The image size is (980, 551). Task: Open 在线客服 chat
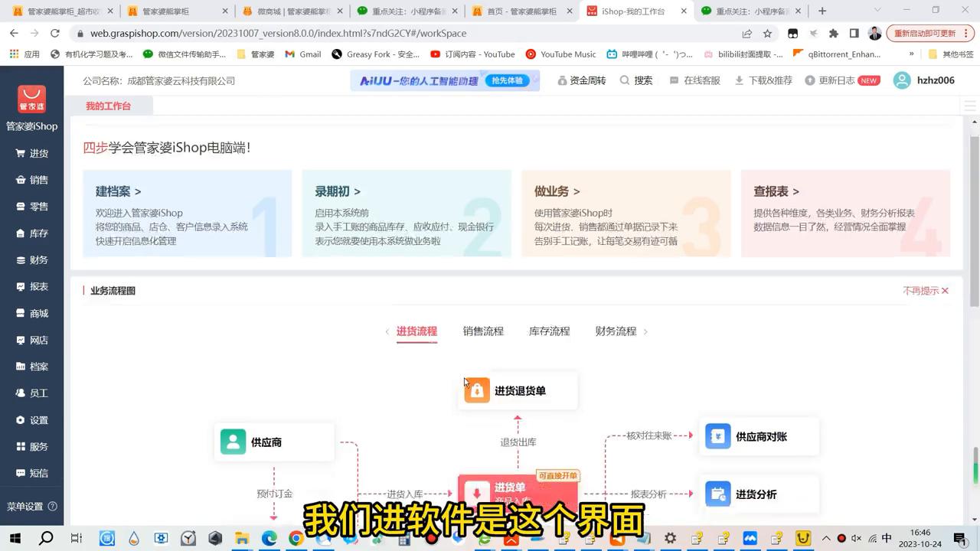tap(694, 80)
